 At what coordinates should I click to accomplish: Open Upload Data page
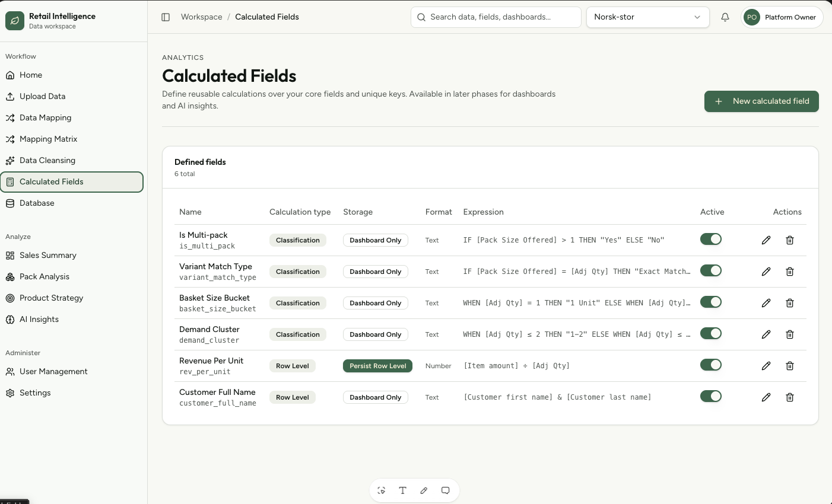point(72,97)
